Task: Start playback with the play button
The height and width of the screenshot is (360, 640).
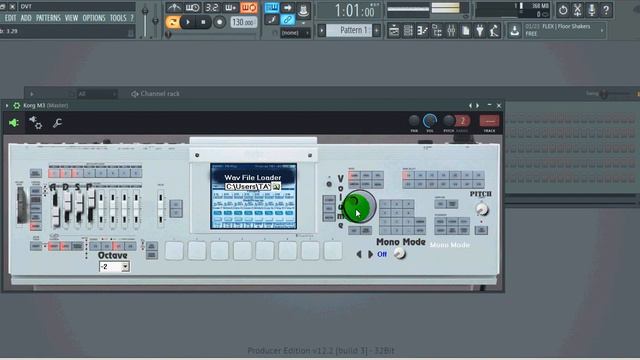Action: [188, 22]
